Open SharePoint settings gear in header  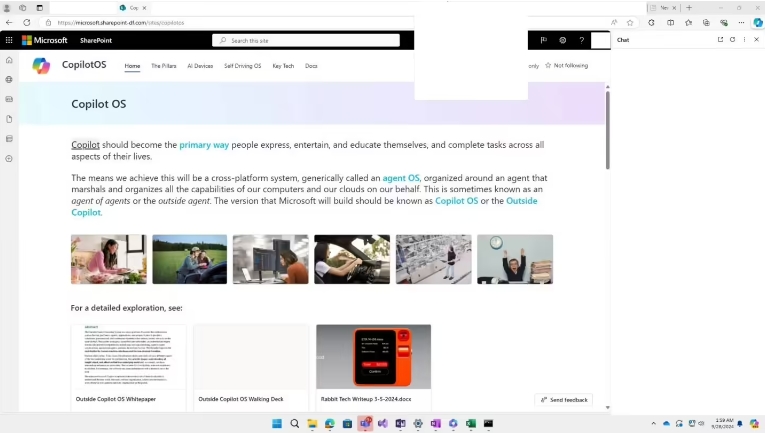pos(563,40)
